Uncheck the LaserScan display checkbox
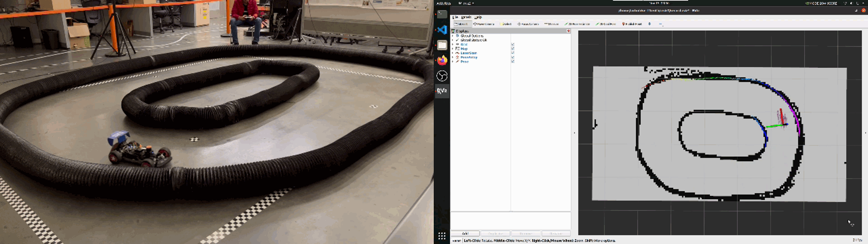 coord(513,53)
